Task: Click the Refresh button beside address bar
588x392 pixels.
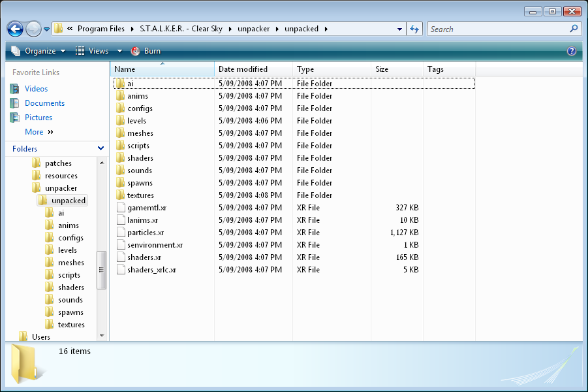Action: (x=414, y=29)
